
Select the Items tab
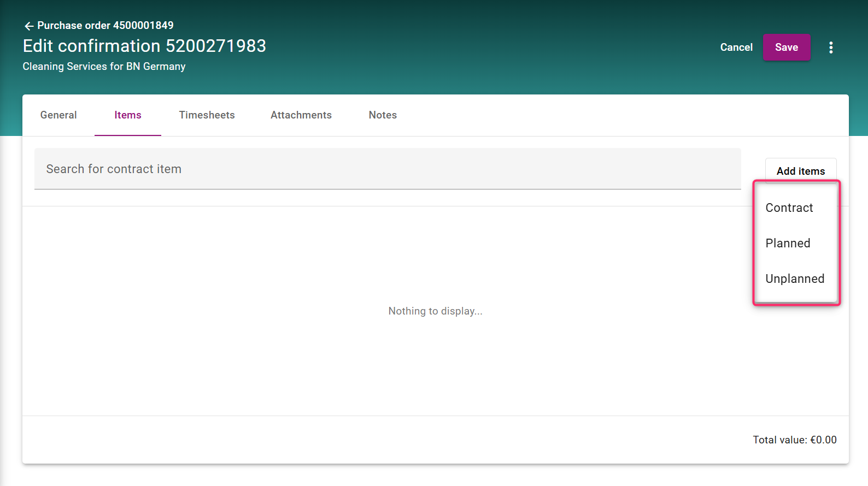(x=128, y=115)
